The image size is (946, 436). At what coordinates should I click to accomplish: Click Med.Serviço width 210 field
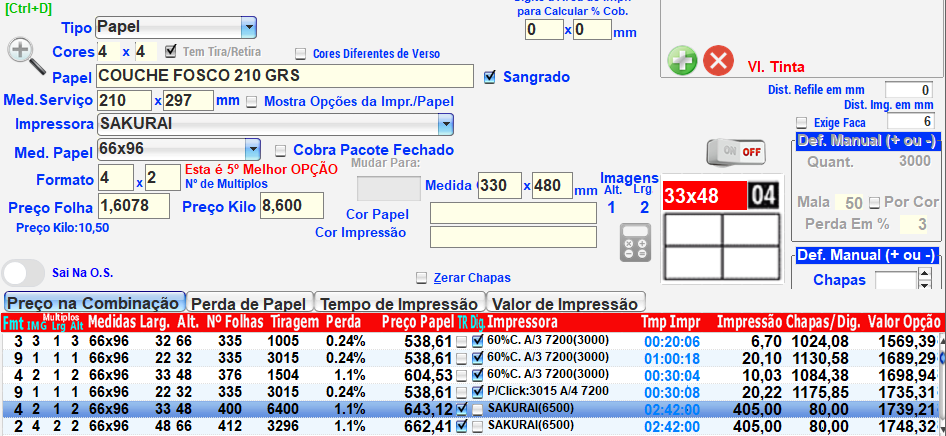tap(124, 101)
